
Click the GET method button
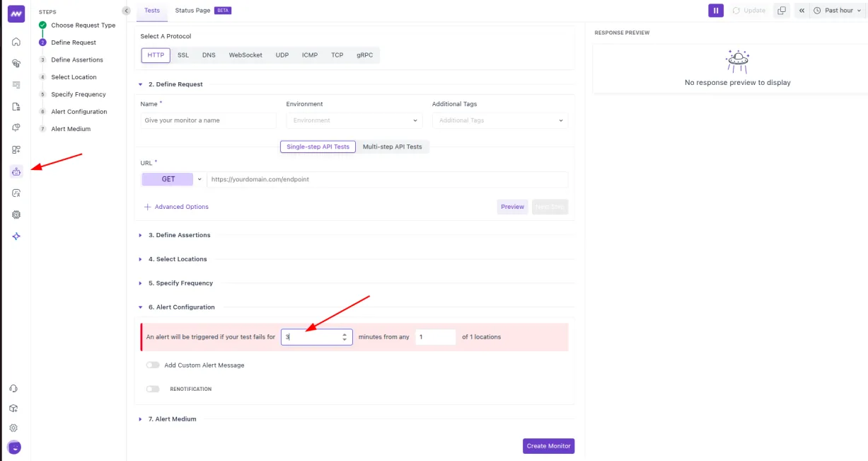click(168, 179)
